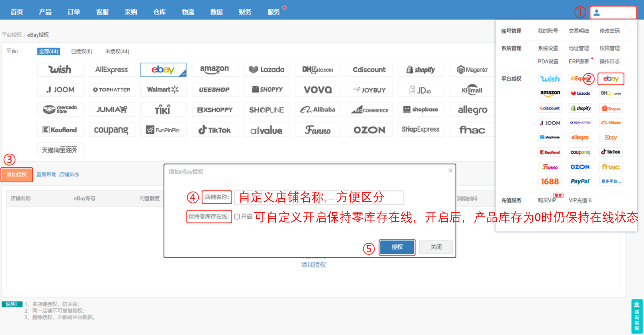Select the Shopify platform logo

[421, 70]
